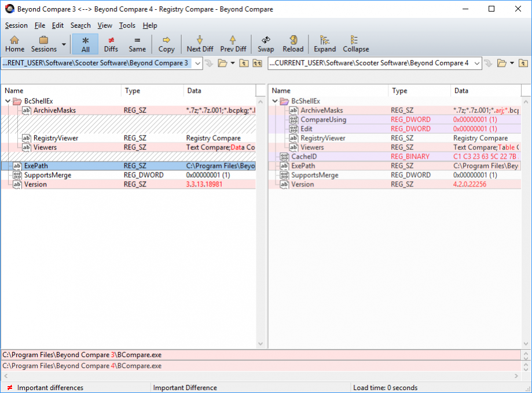The width and height of the screenshot is (532, 393).
Task: Open the Session menu
Action: point(16,25)
